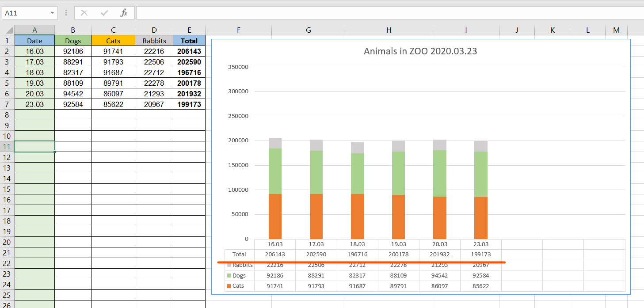
Task: Click the gray Rabbits legend key in chart
Action: (x=230, y=265)
